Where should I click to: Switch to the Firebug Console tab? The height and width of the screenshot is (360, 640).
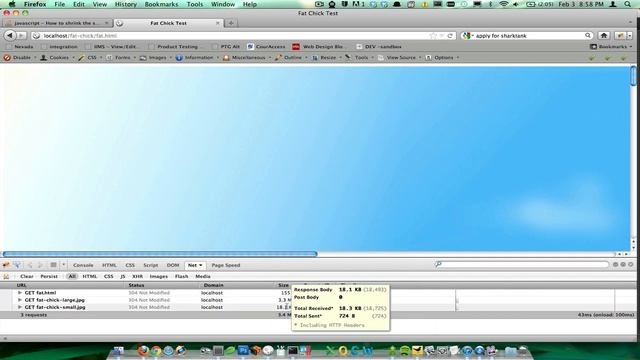tap(83, 265)
